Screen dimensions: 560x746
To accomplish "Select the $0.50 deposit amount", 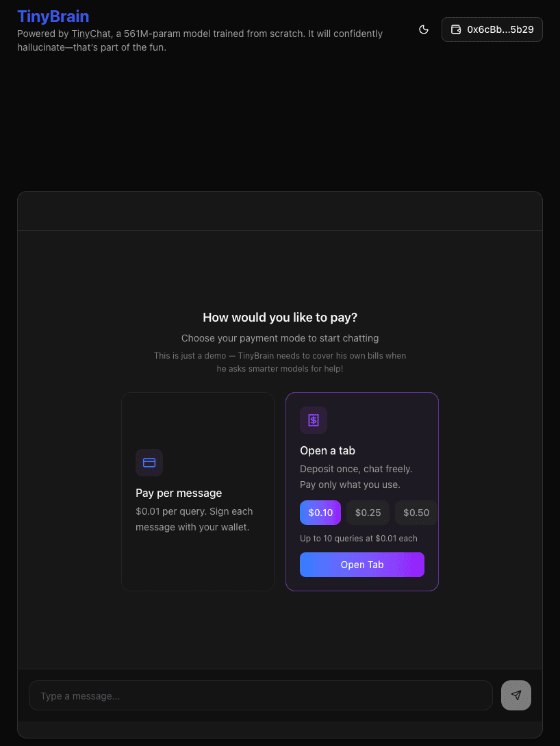I will pos(416,512).
